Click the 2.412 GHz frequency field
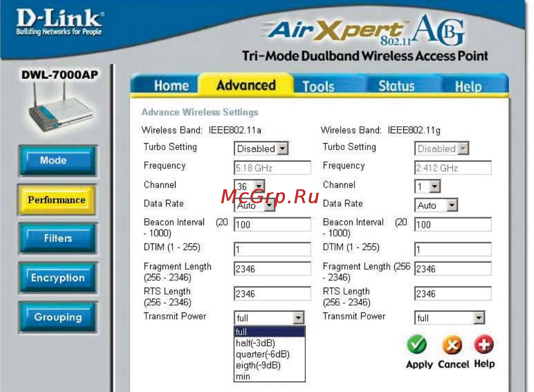Screen dimensions: 534x392 453,168
